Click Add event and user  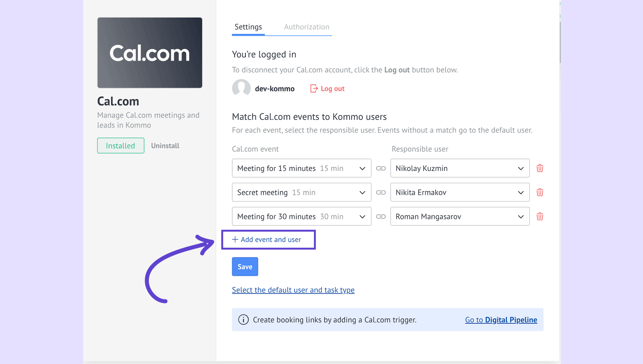[x=267, y=239]
